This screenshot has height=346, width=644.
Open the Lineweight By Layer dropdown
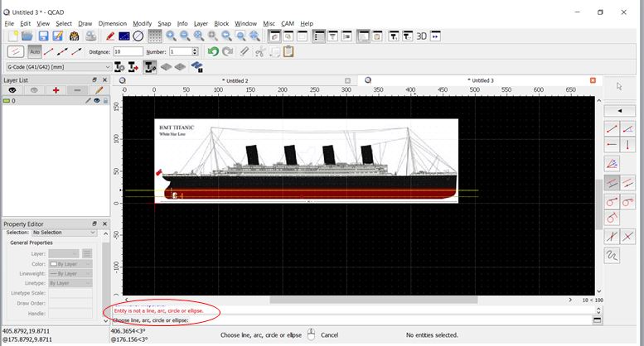click(x=70, y=273)
